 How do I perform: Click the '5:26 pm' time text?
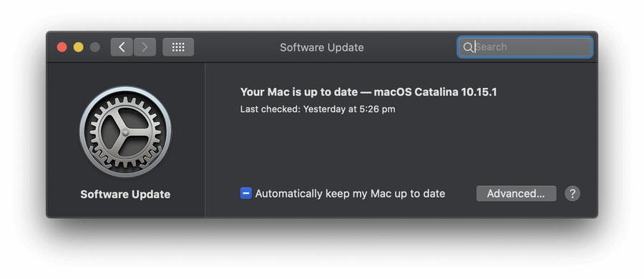point(377,109)
